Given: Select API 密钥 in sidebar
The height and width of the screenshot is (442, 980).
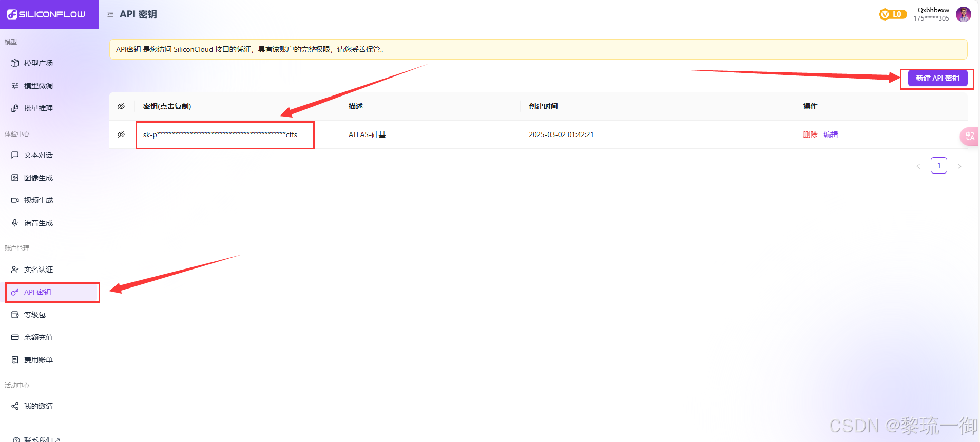Looking at the screenshot, I should click(x=52, y=292).
